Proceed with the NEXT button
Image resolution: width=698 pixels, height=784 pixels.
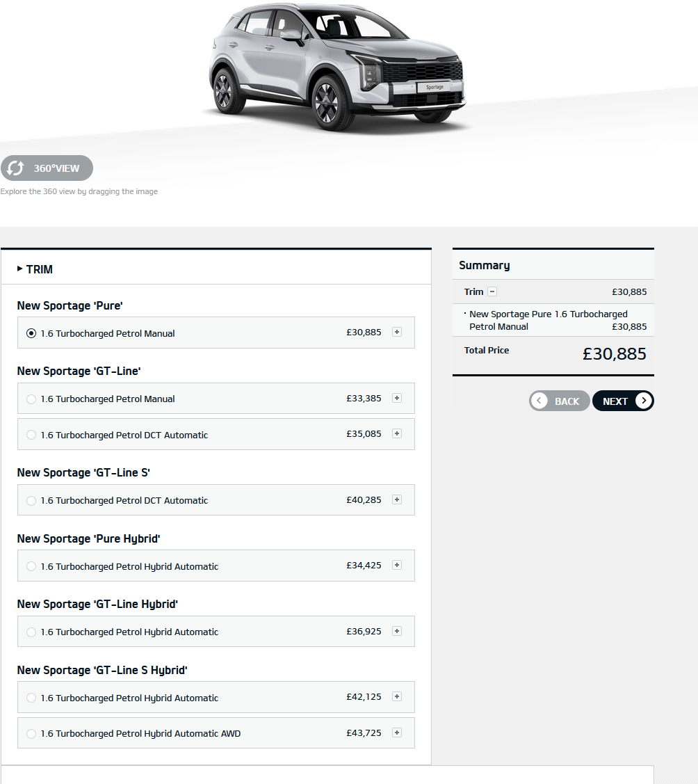623,401
